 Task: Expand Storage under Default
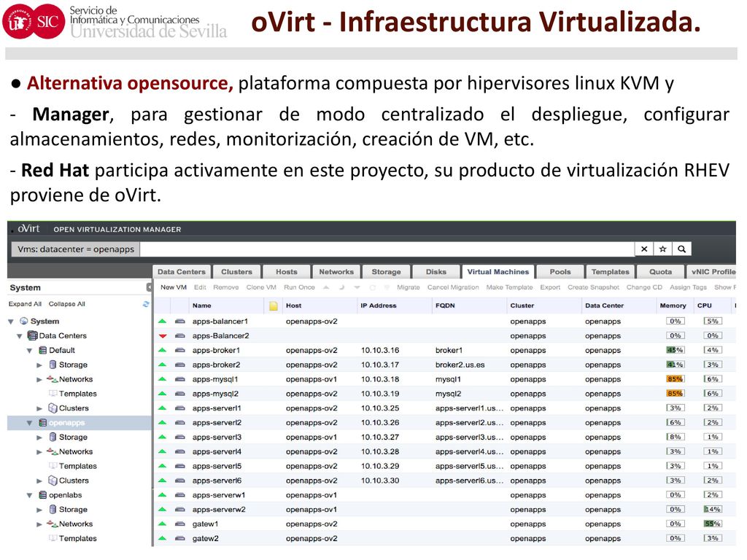click(39, 365)
